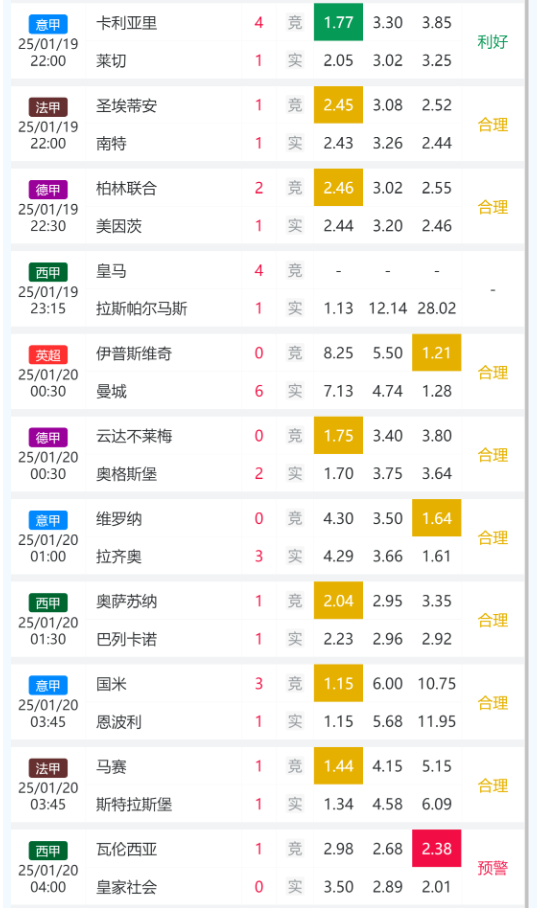Open team 卡利亚里

click(126, 23)
